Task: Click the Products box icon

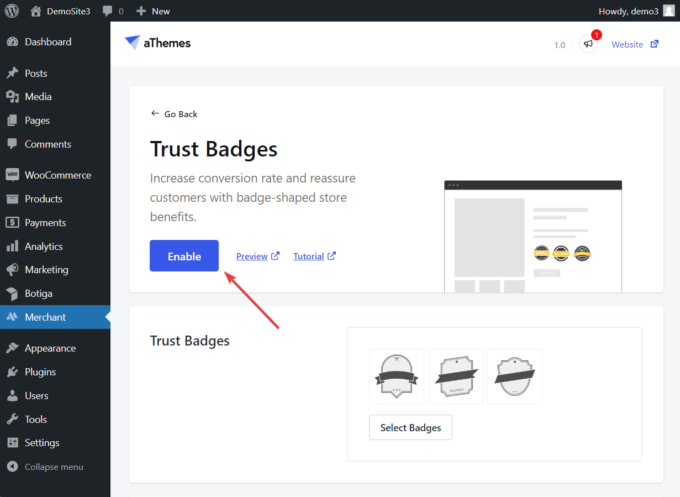Action: pyautogui.click(x=12, y=199)
